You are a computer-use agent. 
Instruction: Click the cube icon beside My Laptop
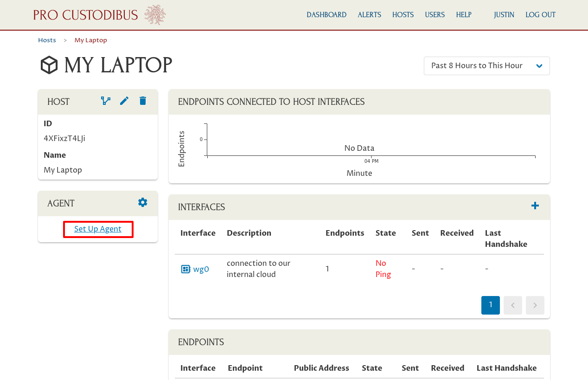click(x=49, y=65)
